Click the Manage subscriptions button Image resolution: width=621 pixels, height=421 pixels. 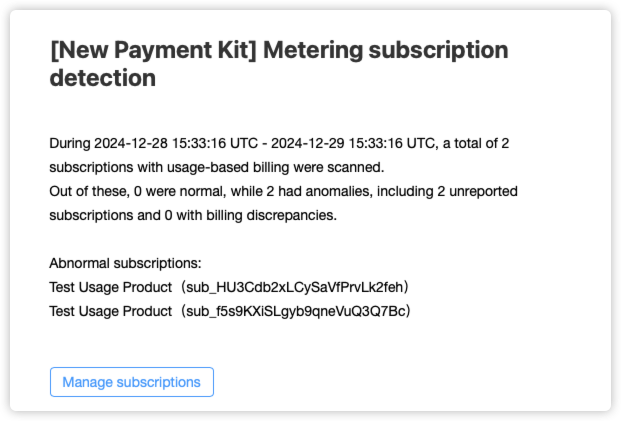131,382
